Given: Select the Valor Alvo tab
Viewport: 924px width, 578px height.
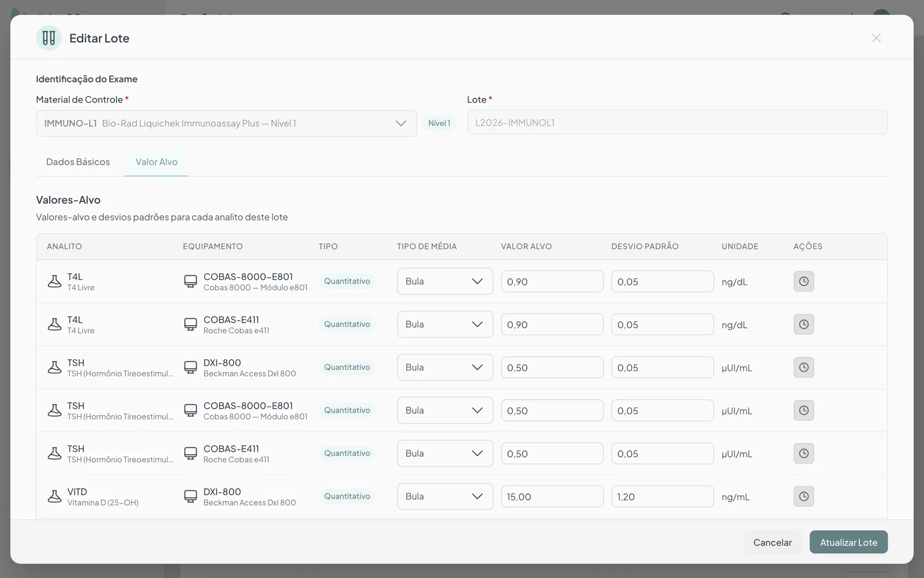Looking at the screenshot, I should 157,162.
